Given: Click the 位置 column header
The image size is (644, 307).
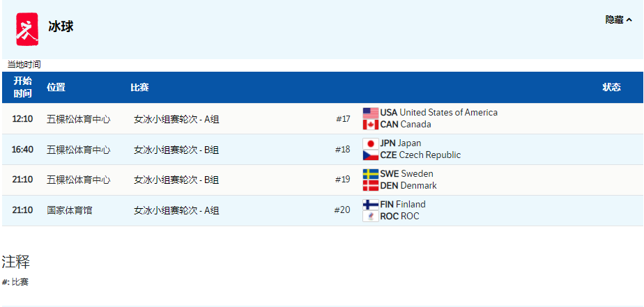Looking at the screenshot, I should coord(56,88).
